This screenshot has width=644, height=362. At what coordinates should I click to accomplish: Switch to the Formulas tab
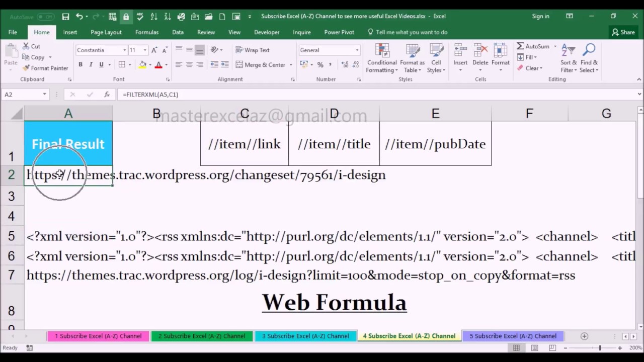(147, 32)
